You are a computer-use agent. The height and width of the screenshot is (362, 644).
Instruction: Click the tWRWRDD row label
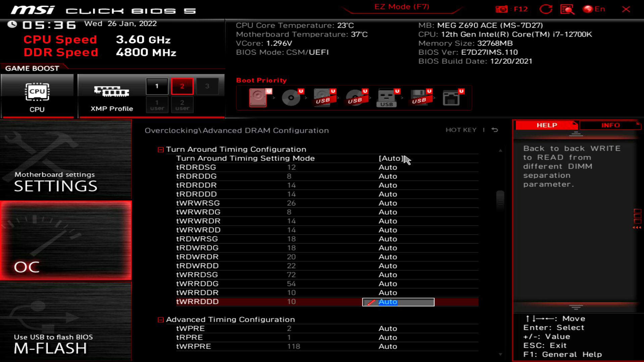click(x=198, y=230)
